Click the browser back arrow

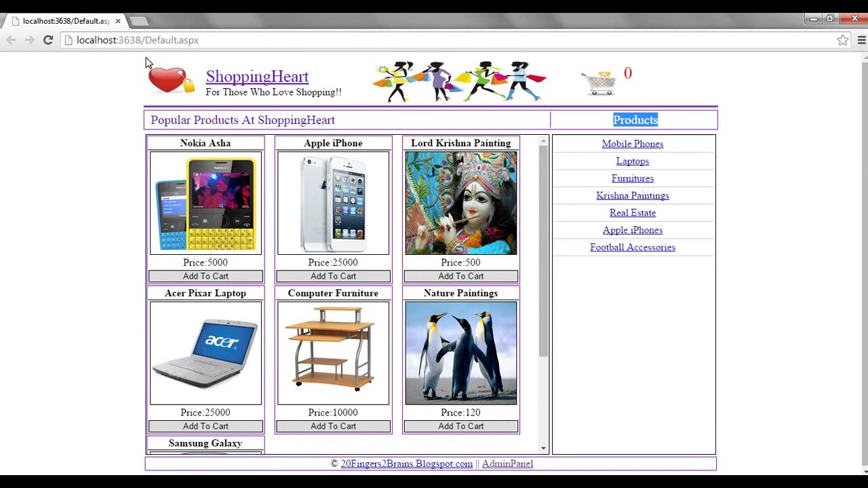pyautogui.click(x=11, y=40)
